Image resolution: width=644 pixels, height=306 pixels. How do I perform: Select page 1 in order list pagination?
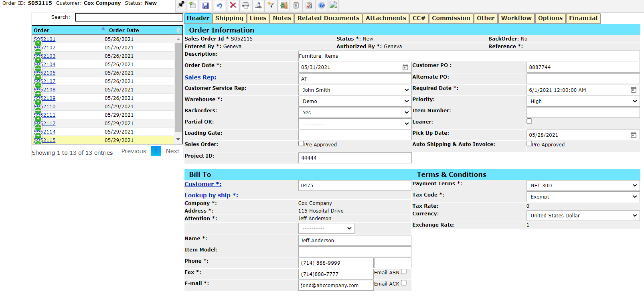[156, 151]
